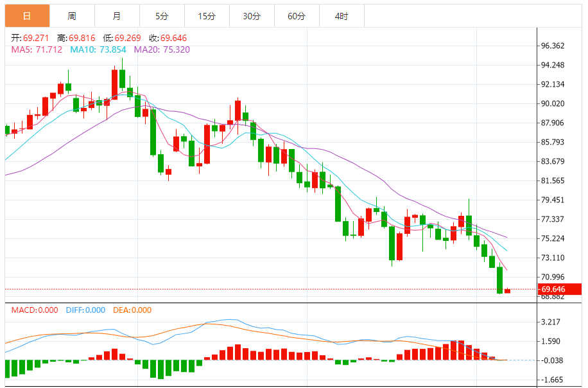
Task: Open the 15分 timeframe tab
Action: pos(207,16)
